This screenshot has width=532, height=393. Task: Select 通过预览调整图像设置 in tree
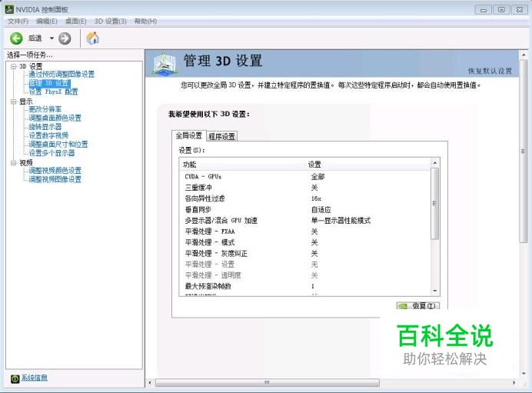pos(62,74)
